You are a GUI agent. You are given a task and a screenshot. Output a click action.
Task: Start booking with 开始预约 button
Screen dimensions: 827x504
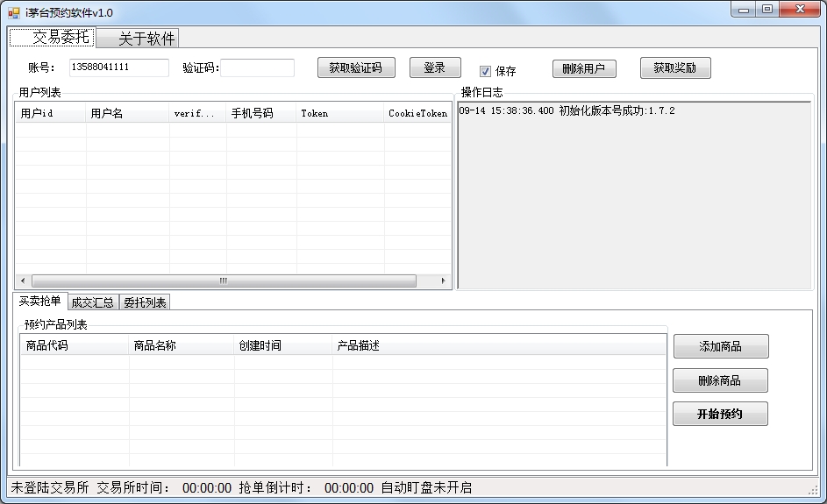click(x=720, y=414)
